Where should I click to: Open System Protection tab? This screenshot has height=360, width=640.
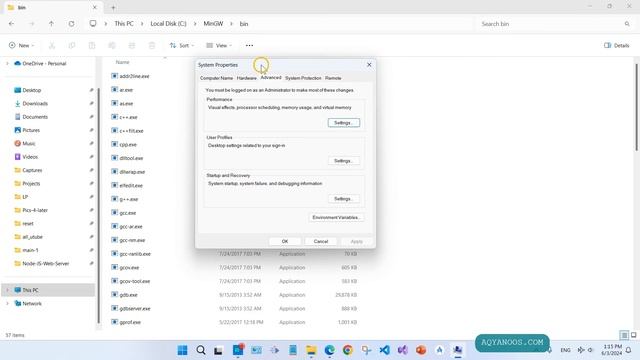click(x=303, y=78)
